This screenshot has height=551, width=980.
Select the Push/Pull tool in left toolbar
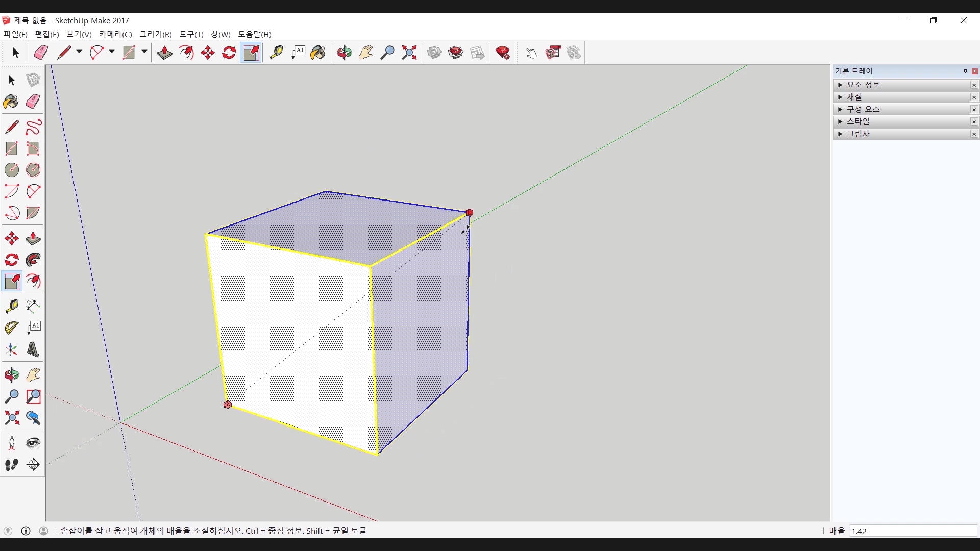point(33,238)
